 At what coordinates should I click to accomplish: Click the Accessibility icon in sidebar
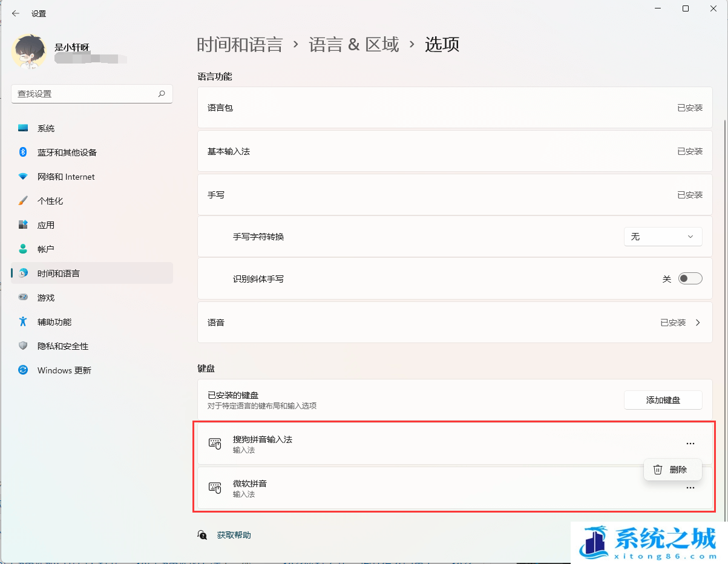click(22, 321)
